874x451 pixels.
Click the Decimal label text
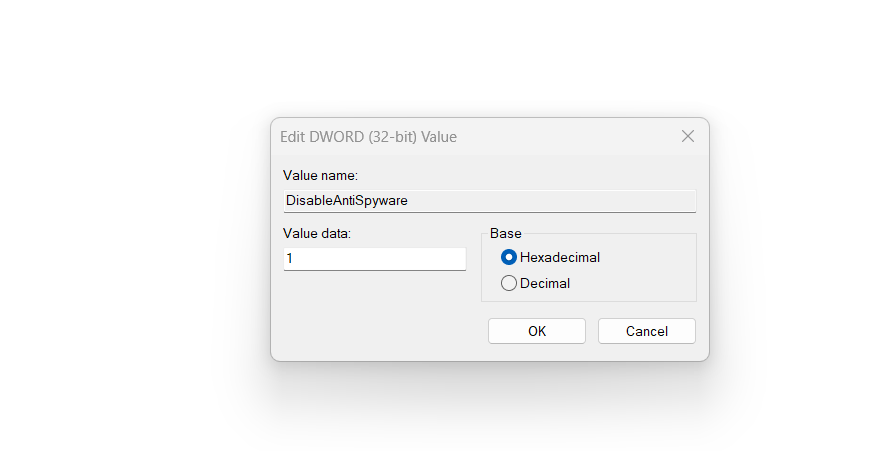(x=545, y=283)
